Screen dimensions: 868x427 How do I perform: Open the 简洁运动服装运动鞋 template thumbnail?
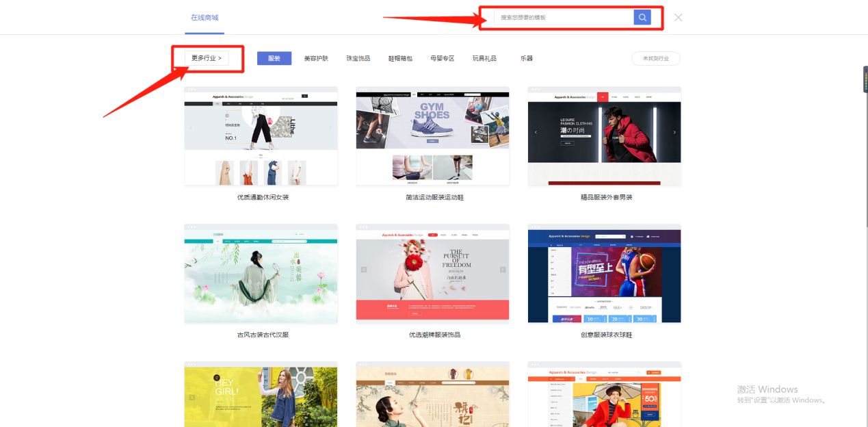point(432,136)
